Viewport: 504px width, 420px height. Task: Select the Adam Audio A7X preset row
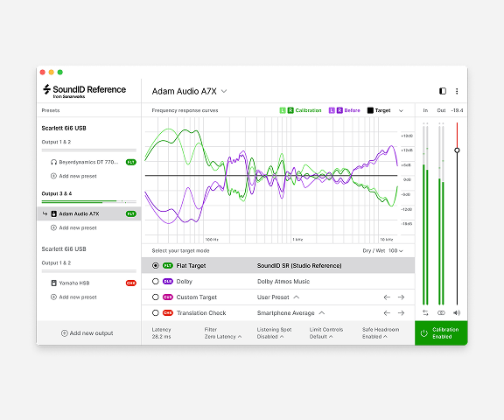[x=89, y=213]
